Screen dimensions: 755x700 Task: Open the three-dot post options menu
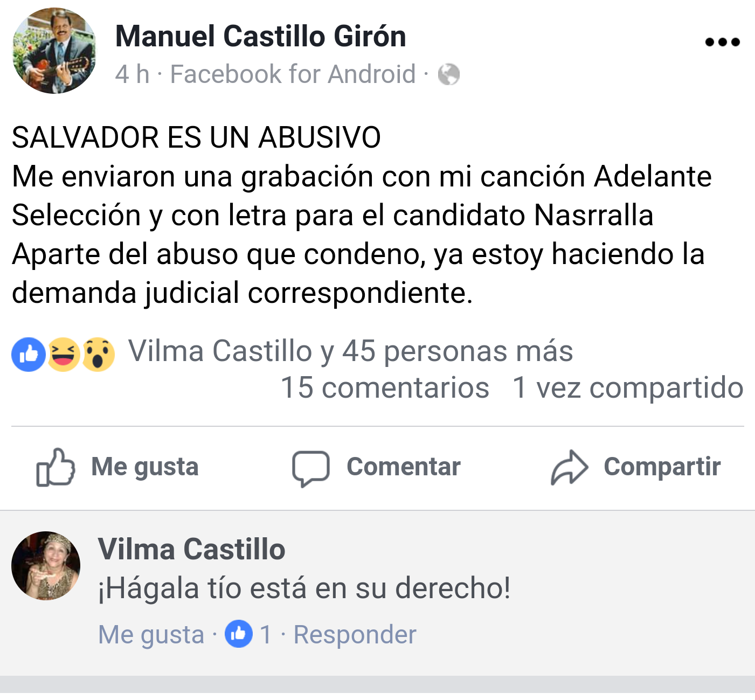(x=722, y=42)
